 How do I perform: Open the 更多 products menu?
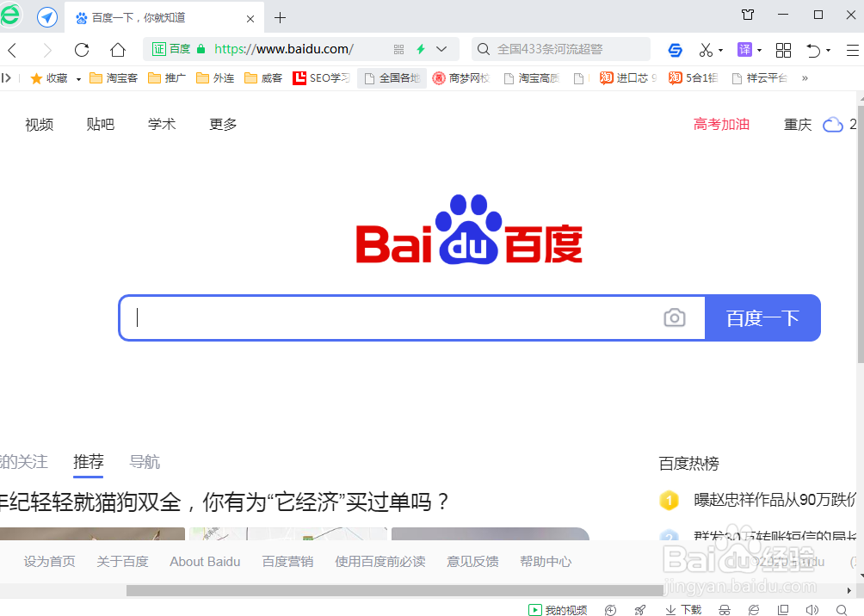tap(223, 125)
